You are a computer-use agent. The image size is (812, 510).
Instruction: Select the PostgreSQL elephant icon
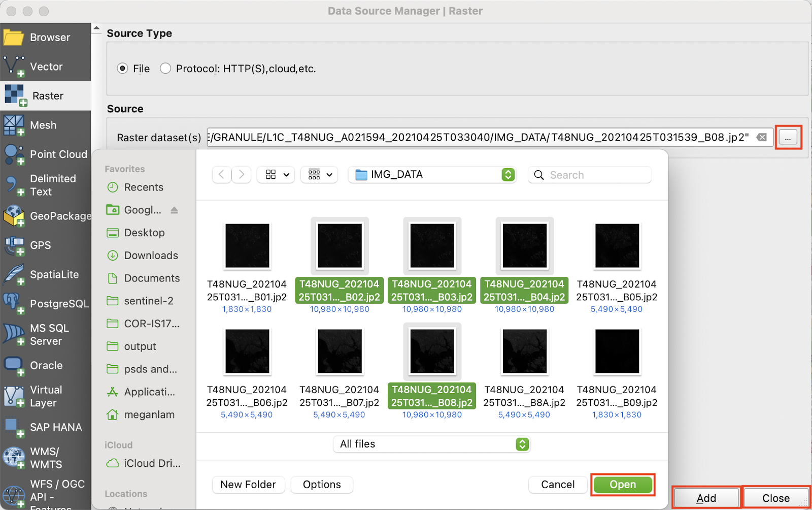[x=14, y=303]
